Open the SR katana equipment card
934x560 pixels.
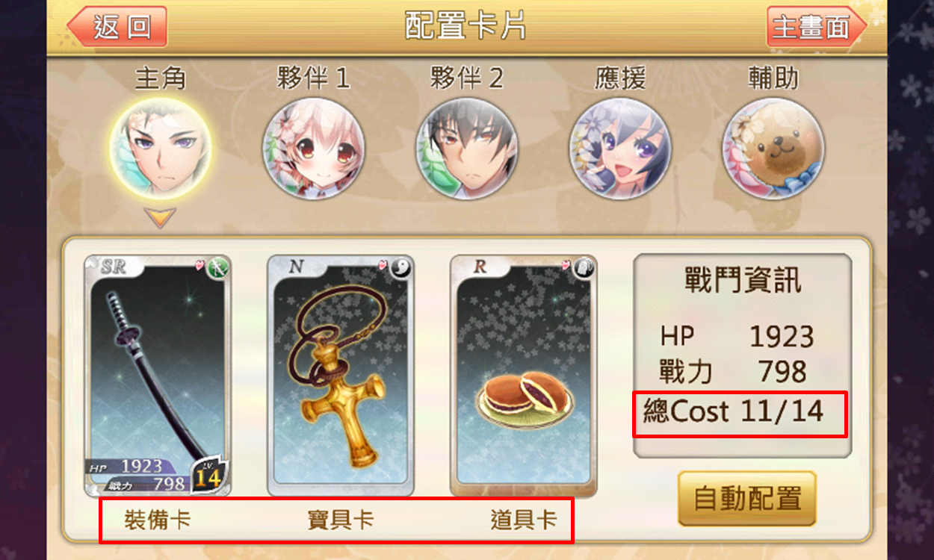[158, 376]
